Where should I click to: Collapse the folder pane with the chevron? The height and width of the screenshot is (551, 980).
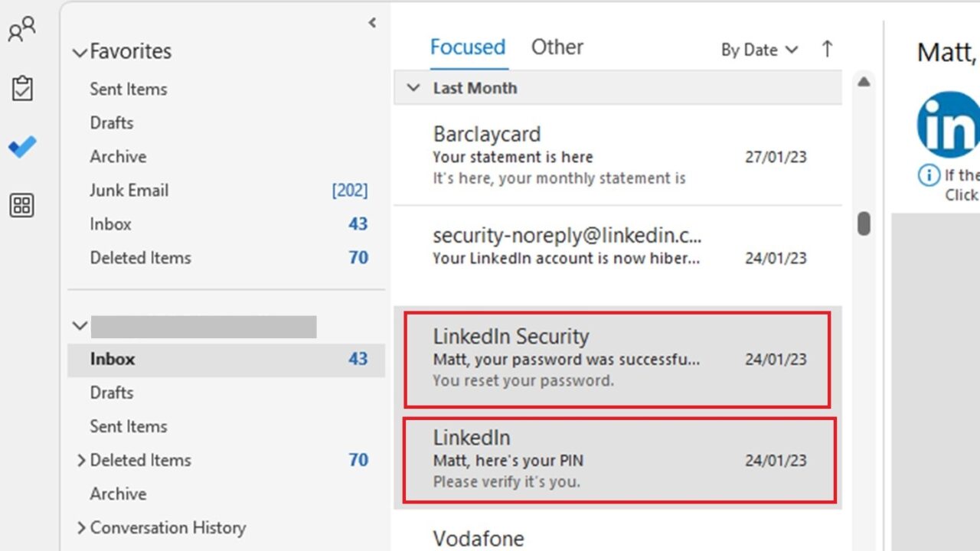(x=372, y=23)
